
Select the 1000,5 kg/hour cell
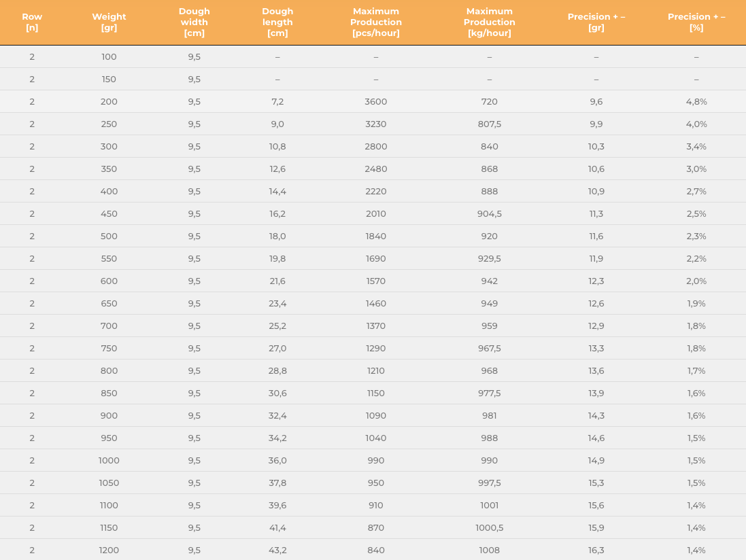pyautogui.click(x=489, y=527)
